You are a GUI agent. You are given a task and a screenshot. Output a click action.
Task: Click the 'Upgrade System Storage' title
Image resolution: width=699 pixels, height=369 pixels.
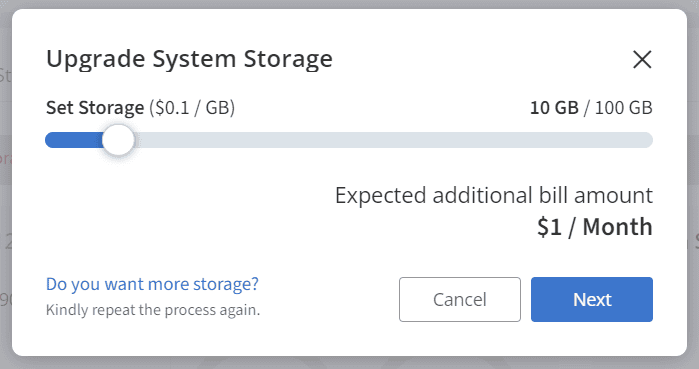(189, 59)
